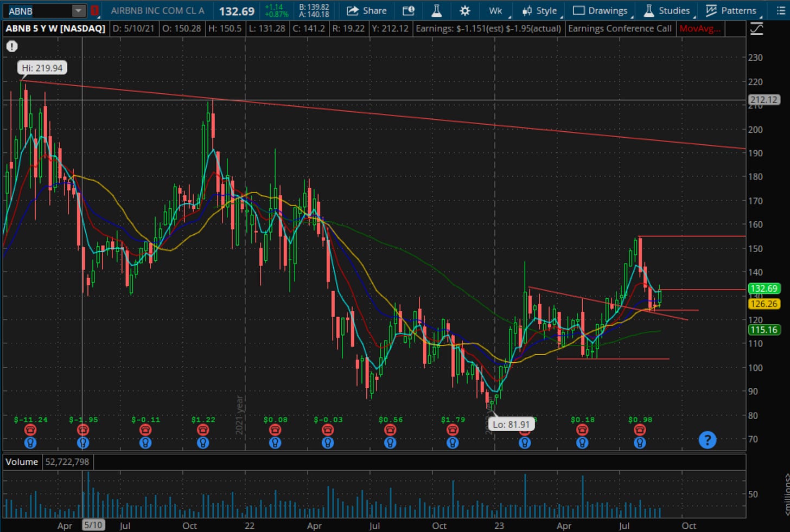
Task: Click the +1.14 +0.87% change value
Action: (276, 11)
